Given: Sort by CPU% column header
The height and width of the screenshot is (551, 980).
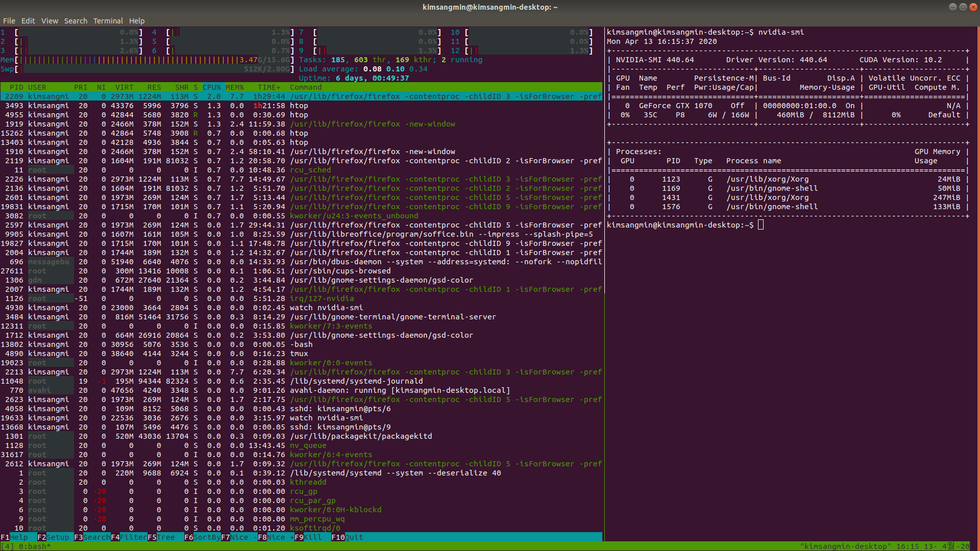Looking at the screenshot, I should 211,87.
